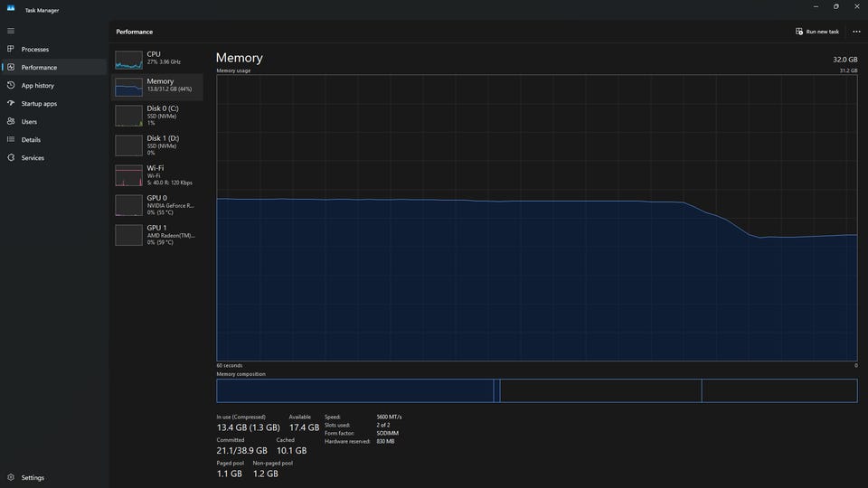
Task: Click the 1.2 GB non-paged pool value
Action: coord(266,474)
